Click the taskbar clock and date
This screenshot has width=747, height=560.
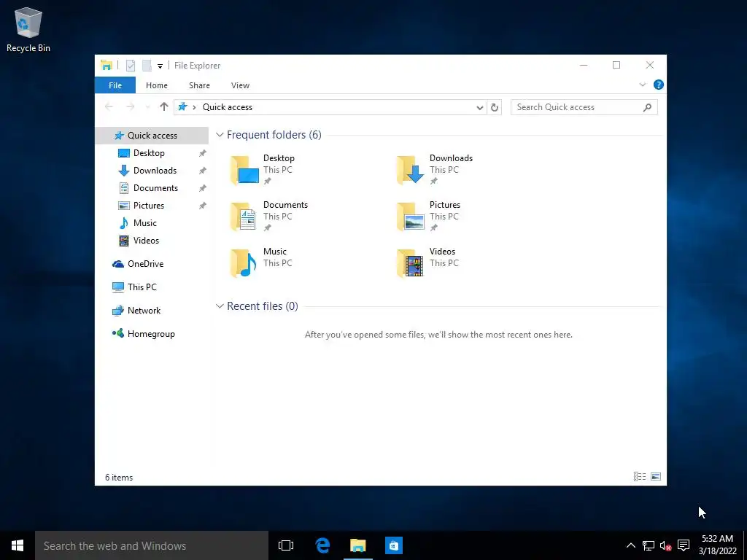pos(718,545)
